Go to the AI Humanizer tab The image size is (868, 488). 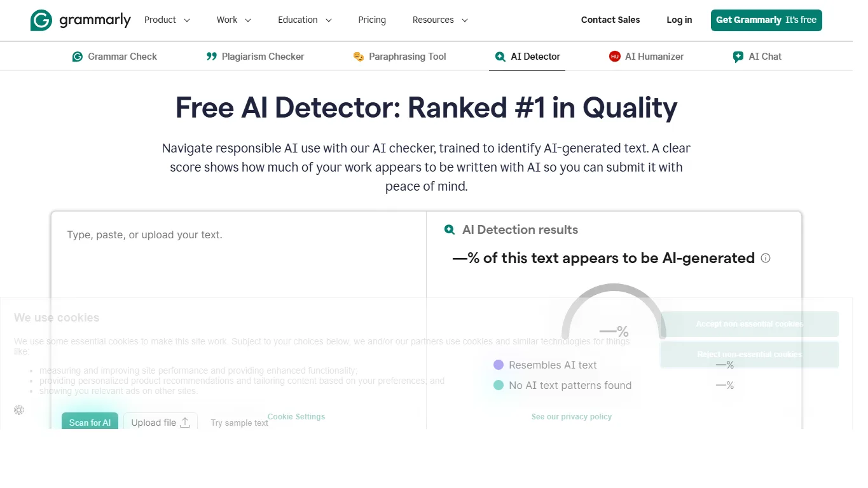pos(646,57)
